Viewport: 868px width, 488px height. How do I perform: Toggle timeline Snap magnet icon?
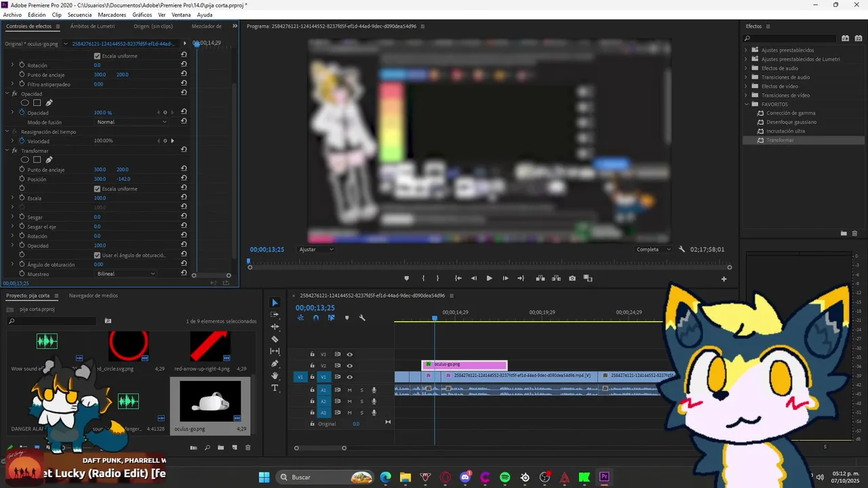pyautogui.click(x=316, y=318)
